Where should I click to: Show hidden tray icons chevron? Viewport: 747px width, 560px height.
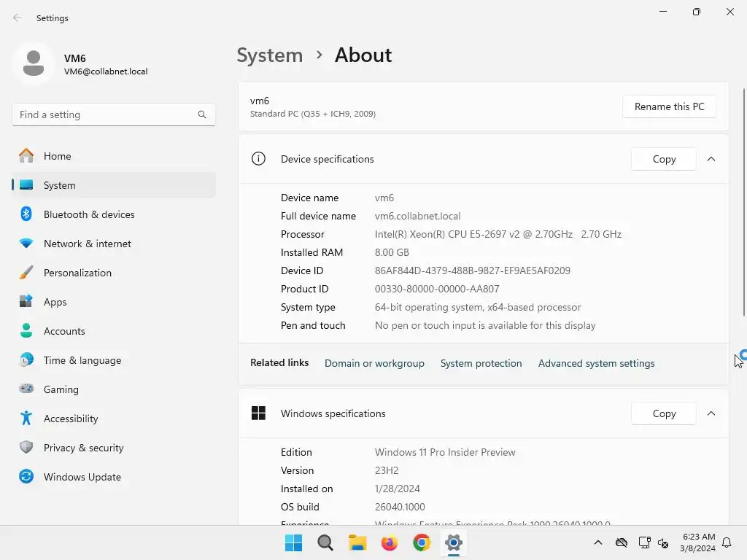598,542
